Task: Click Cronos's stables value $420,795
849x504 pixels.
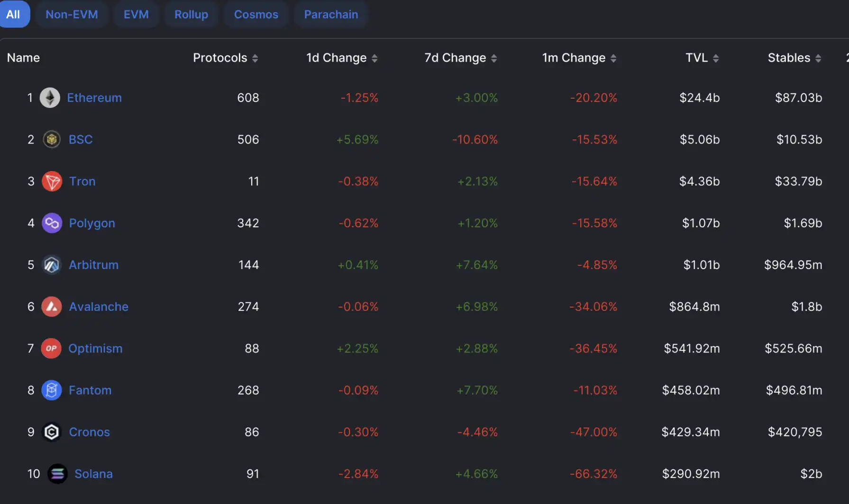Action: (x=795, y=432)
